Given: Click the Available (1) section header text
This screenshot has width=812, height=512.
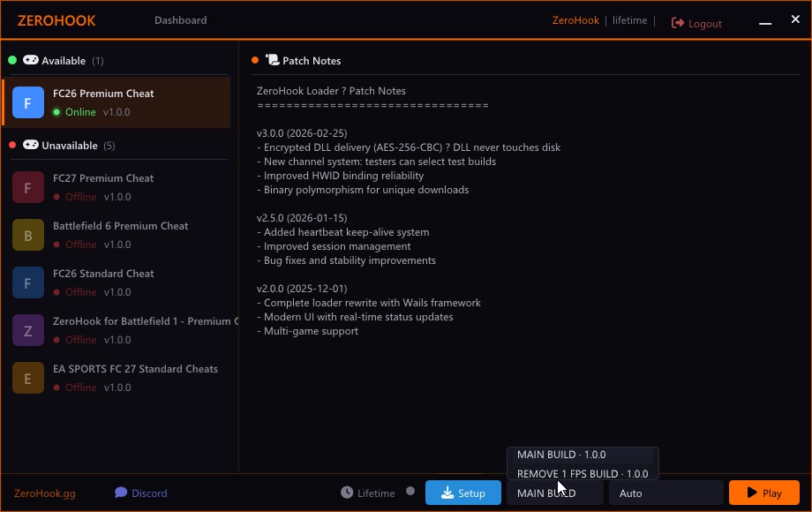Looking at the screenshot, I should click(72, 61).
